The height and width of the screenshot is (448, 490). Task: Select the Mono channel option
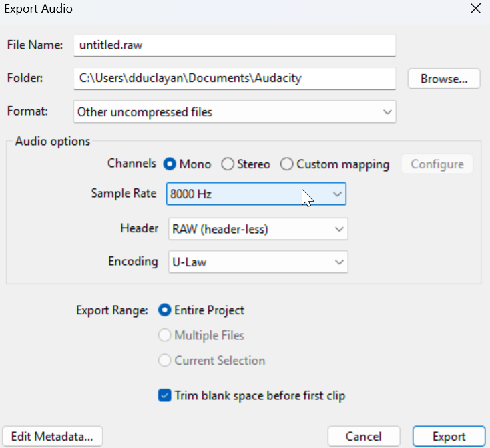[x=170, y=164]
